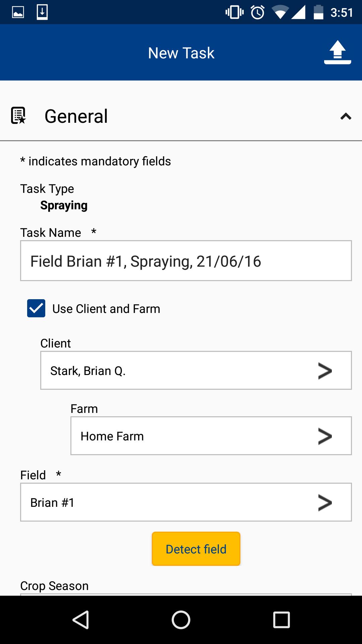Image resolution: width=362 pixels, height=644 pixels.
Task: Open the Field selector Brian #1
Action: (186, 502)
